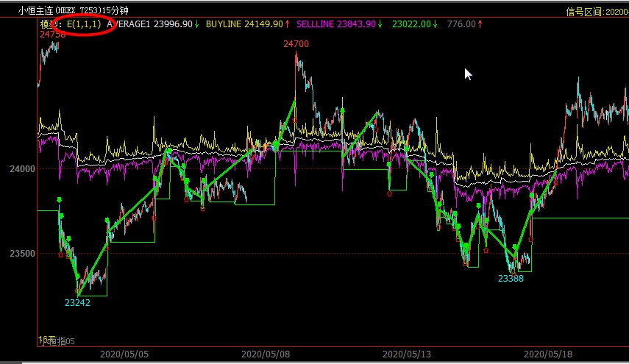Viewport: 629px width, 364px height.
Task: Jump to the 2020/05/13 date marker
Action: point(407,354)
